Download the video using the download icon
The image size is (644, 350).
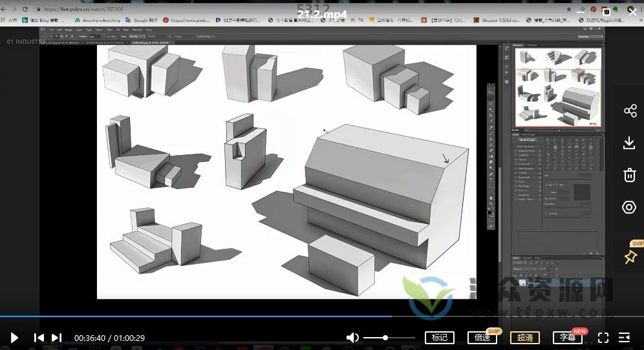tap(630, 143)
